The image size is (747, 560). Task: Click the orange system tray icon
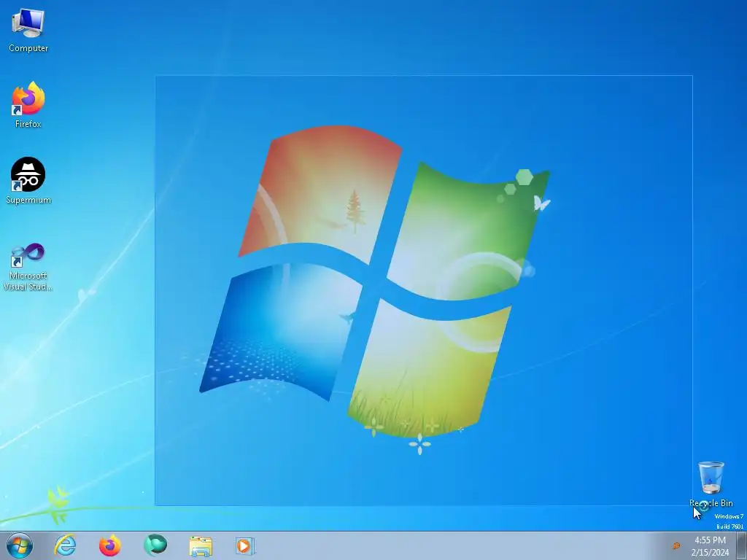pyautogui.click(x=676, y=546)
